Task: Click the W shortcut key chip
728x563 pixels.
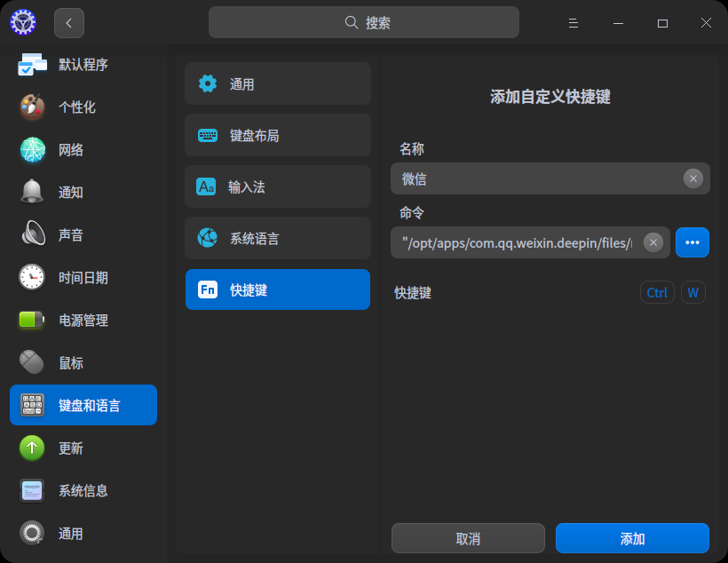Action: (693, 292)
